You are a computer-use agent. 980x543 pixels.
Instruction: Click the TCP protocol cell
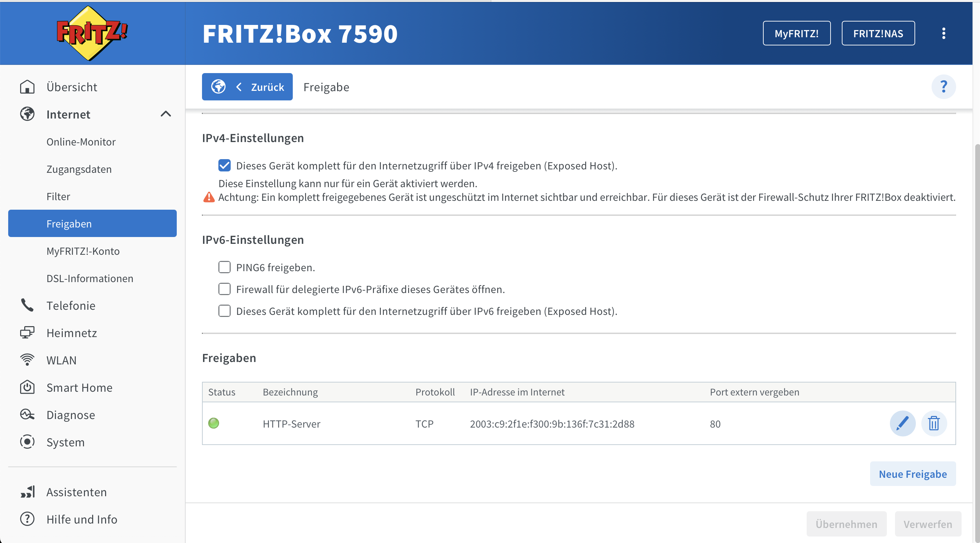pyautogui.click(x=424, y=424)
